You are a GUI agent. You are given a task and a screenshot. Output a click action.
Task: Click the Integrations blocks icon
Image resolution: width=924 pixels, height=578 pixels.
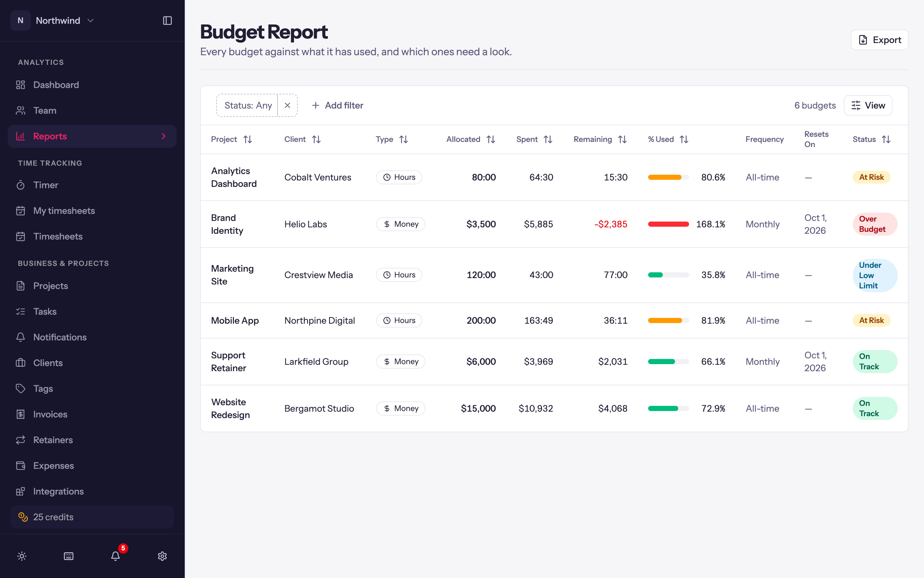(21, 491)
